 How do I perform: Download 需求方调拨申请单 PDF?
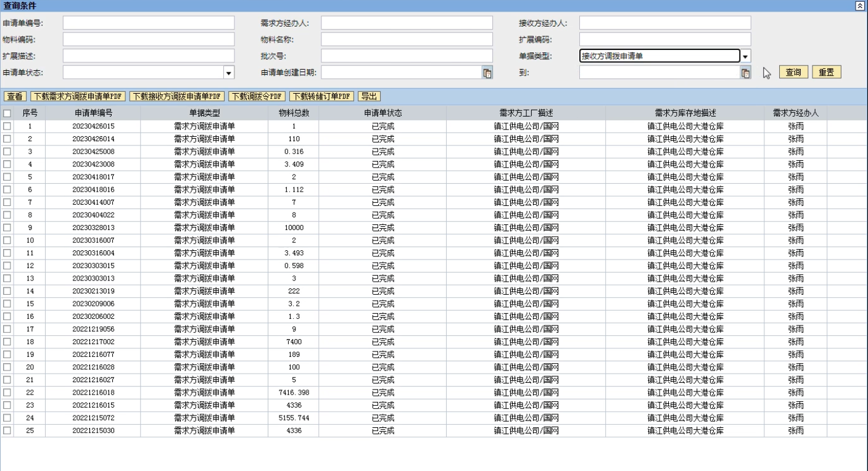(x=78, y=96)
